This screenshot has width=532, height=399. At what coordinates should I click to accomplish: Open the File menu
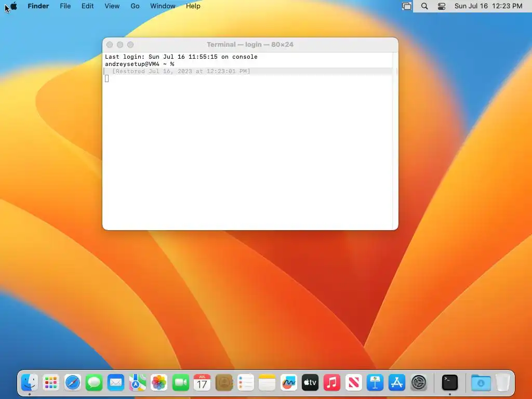tap(65, 6)
